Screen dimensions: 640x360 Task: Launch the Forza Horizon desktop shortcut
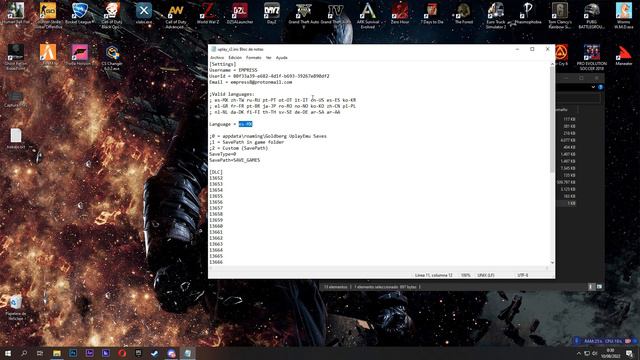[80, 55]
